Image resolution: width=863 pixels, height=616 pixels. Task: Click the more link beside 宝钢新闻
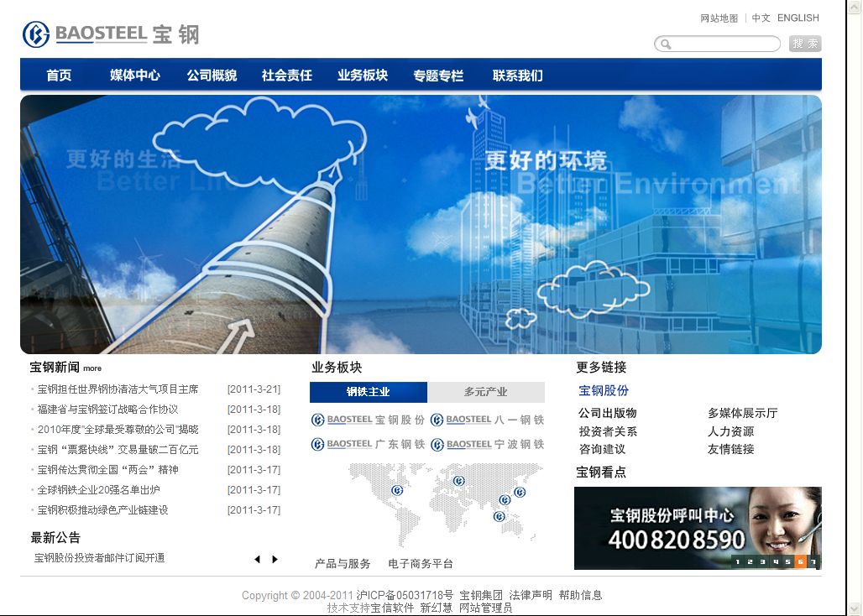pyautogui.click(x=92, y=368)
